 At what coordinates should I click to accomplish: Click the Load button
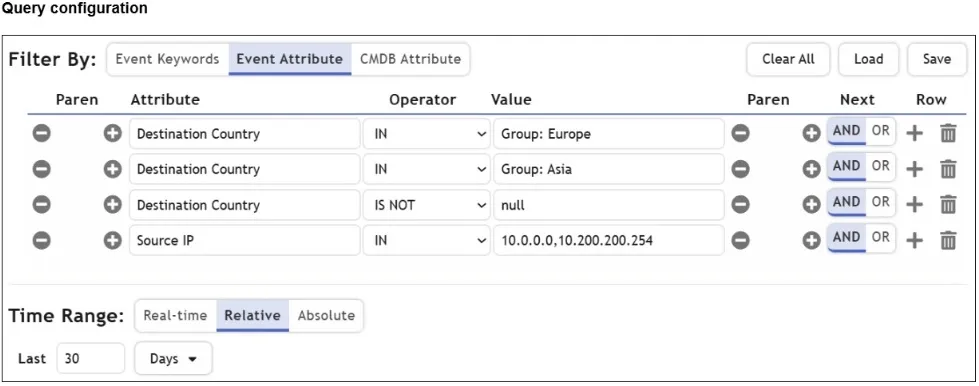pos(868,59)
